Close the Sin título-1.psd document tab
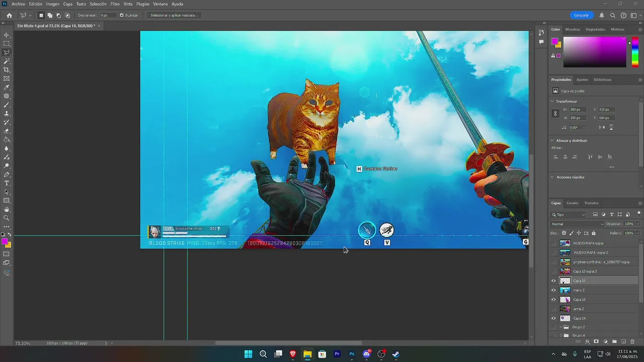Image resolution: width=644 pixels, height=362 pixels. click(99, 26)
